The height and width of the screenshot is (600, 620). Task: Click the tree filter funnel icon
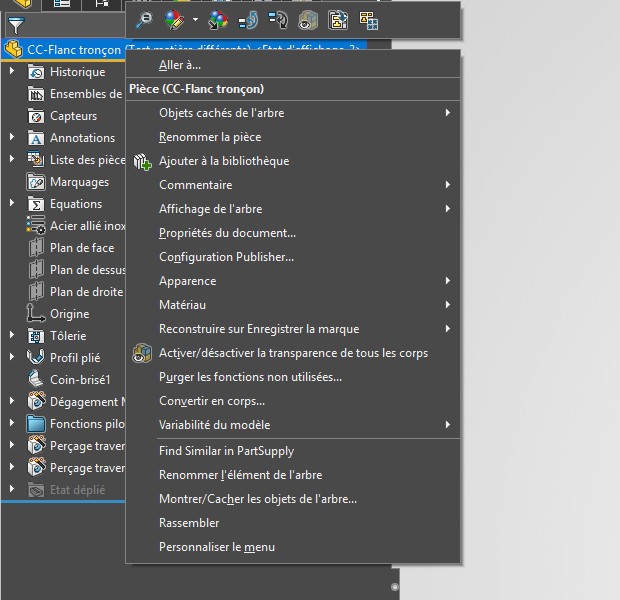[x=16, y=26]
